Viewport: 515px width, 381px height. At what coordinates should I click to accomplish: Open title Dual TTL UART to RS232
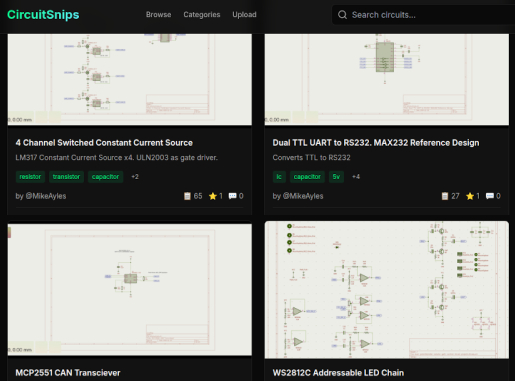point(376,143)
